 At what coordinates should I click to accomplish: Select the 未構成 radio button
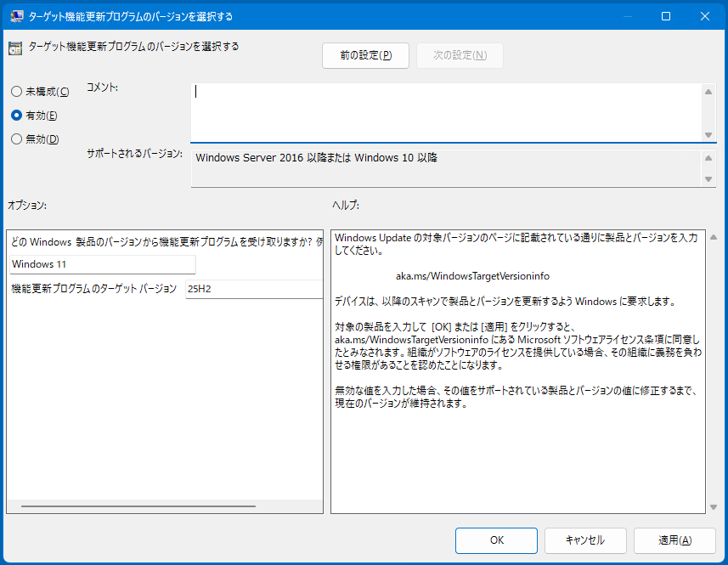tap(17, 92)
